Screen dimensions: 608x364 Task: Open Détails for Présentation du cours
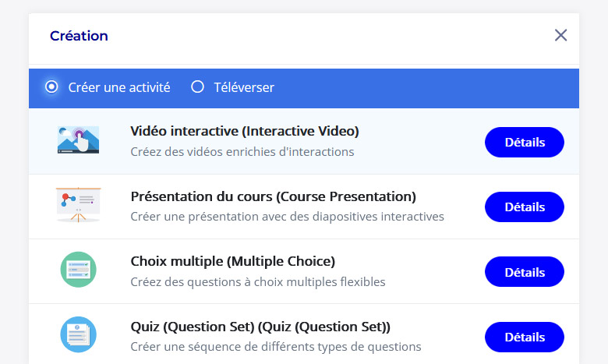[x=525, y=207]
